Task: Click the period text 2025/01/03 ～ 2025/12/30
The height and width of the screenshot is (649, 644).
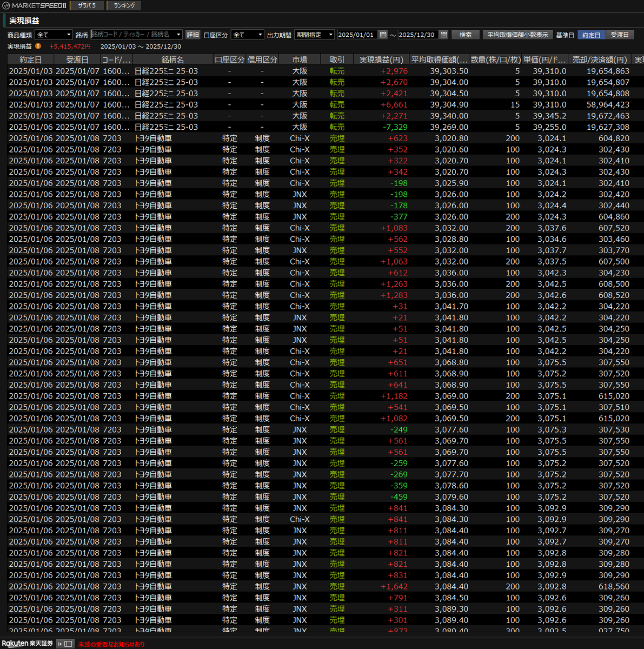Action: [x=141, y=47]
